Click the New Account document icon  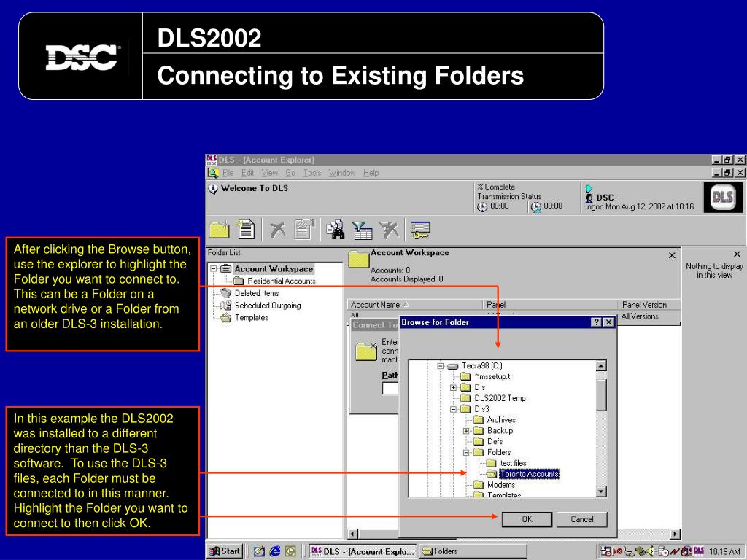click(247, 230)
